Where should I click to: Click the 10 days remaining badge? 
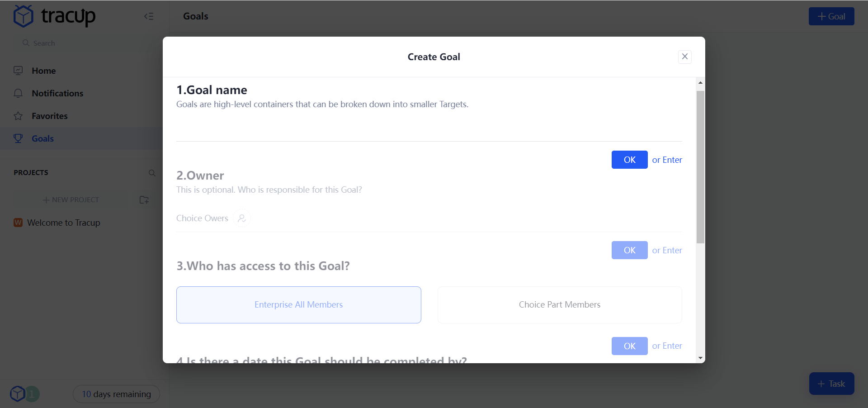[x=116, y=394]
